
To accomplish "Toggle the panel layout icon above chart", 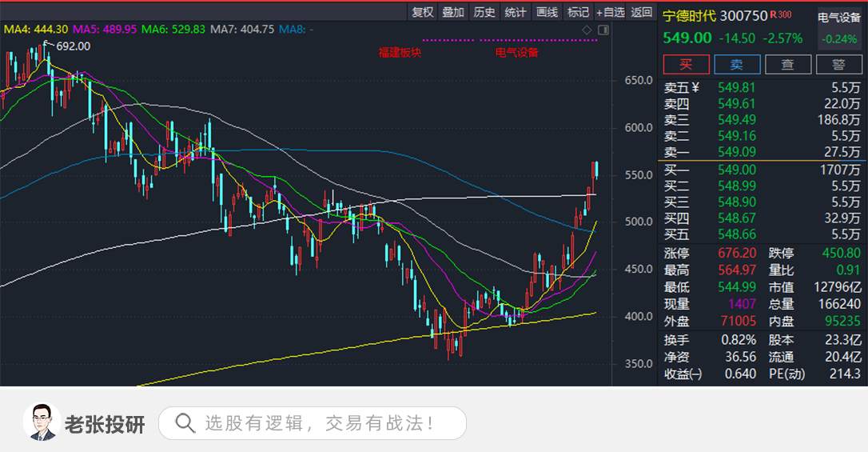I will pos(603,30).
